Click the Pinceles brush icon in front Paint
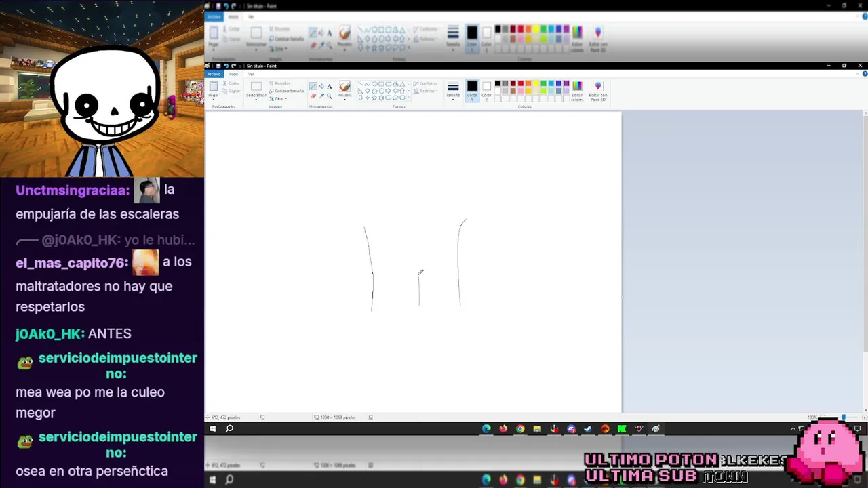The width and height of the screenshot is (868, 488). pos(344,86)
